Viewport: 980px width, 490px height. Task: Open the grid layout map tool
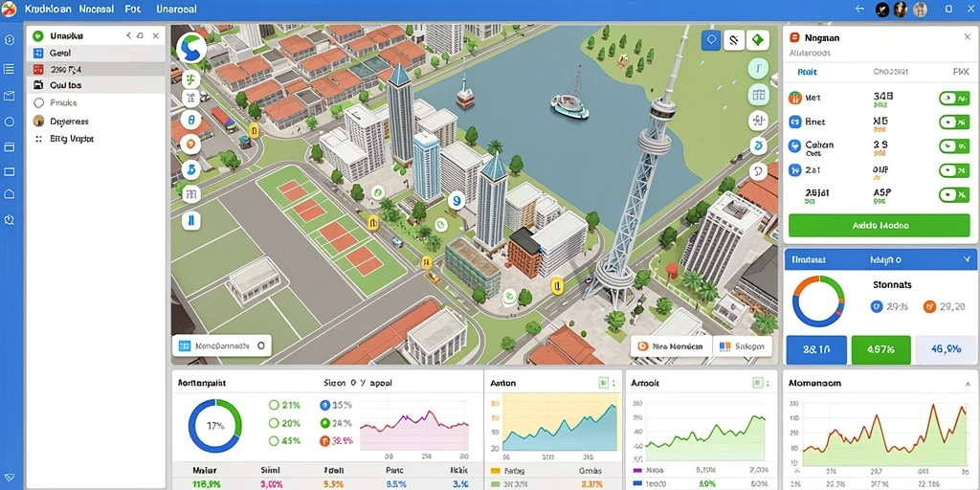759,95
